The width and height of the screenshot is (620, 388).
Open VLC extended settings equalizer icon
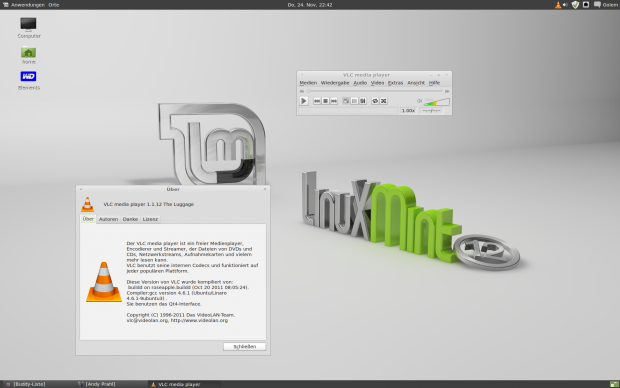[x=363, y=101]
